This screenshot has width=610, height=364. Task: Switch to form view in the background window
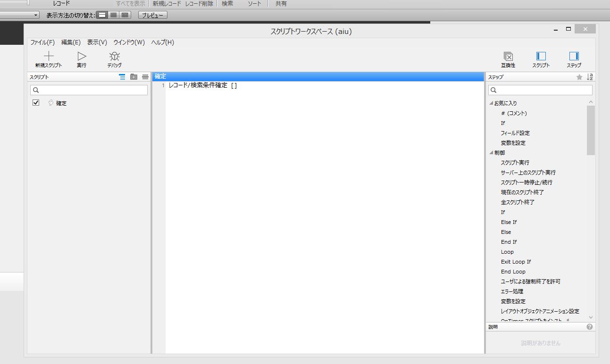click(x=102, y=15)
